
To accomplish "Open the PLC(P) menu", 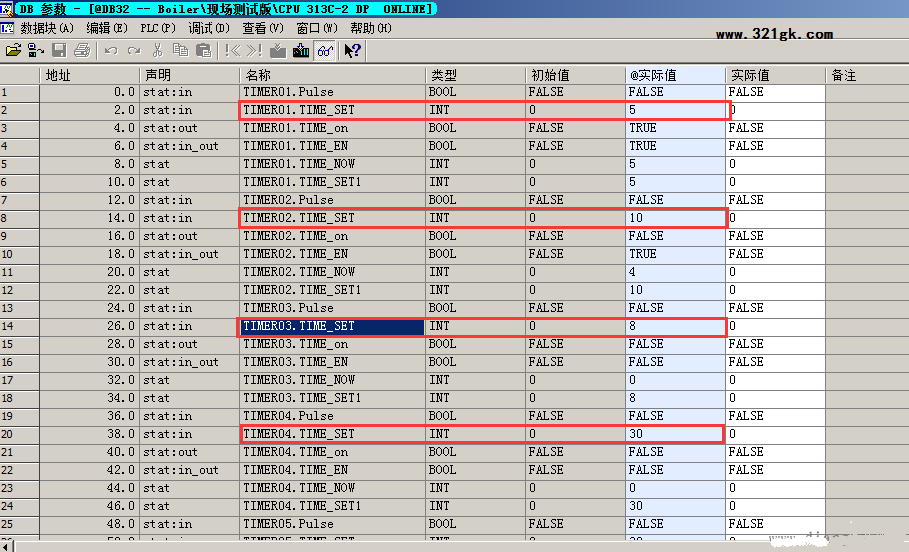I will click(x=157, y=28).
